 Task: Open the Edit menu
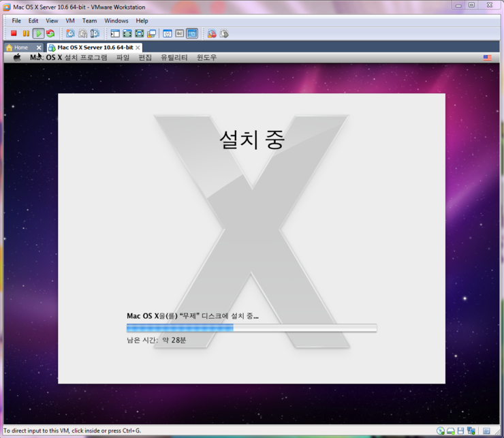[x=33, y=20]
